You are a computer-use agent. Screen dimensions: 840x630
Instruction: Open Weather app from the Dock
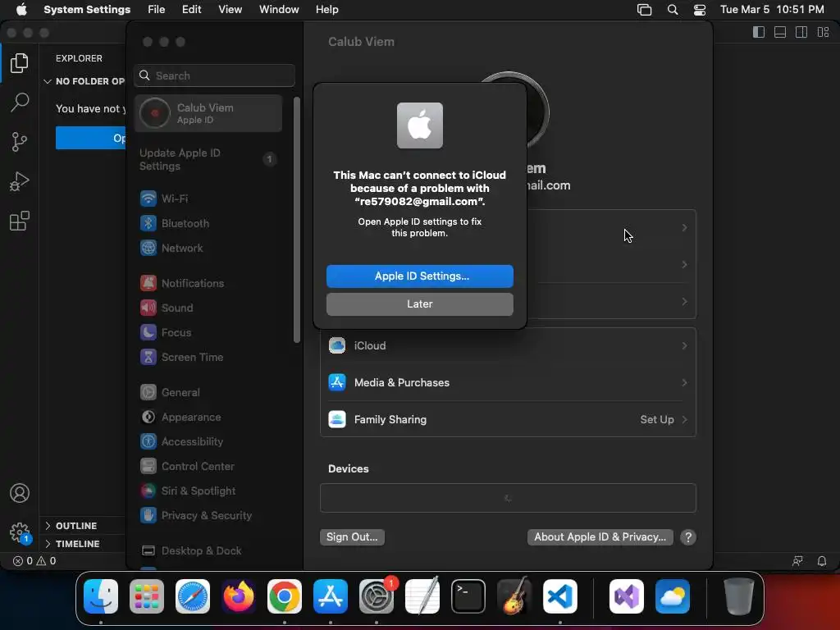(673, 596)
